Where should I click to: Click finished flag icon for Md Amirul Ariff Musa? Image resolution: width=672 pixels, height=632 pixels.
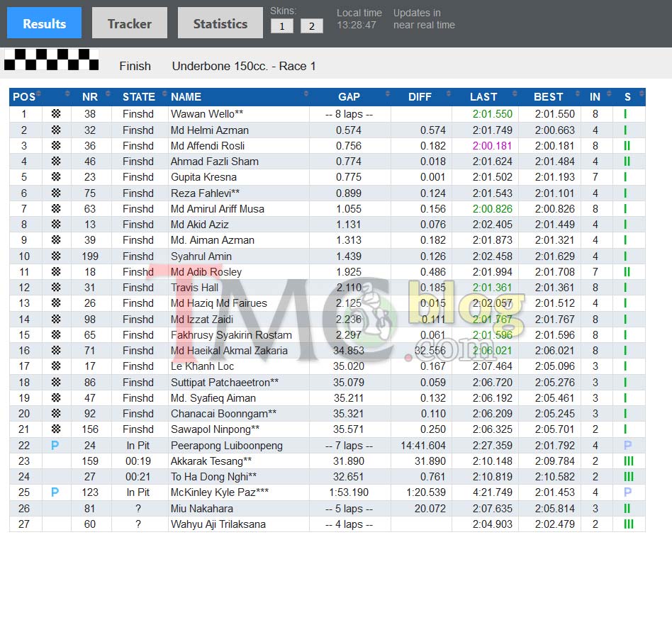coord(56,209)
